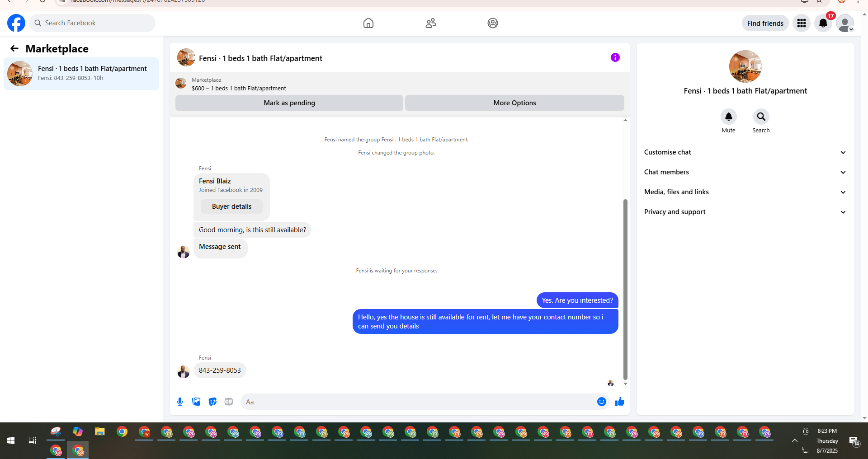Click the chat scrollbar down arrow
The height and width of the screenshot is (459, 868).
(x=625, y=384)
